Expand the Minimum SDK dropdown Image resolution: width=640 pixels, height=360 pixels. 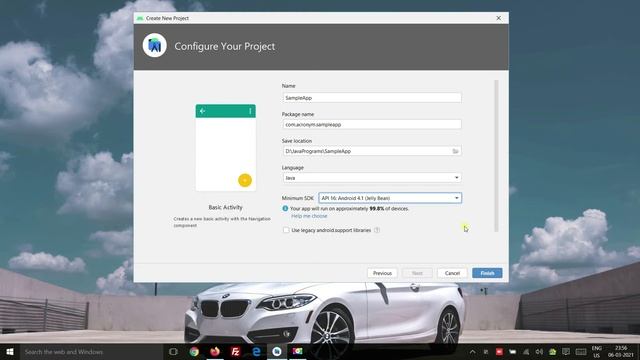pos(390,198)
